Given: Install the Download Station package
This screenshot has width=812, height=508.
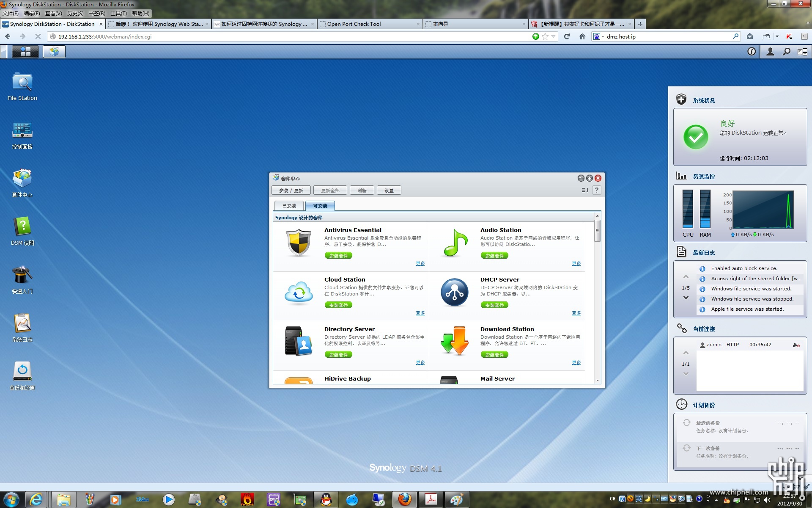Looking at the screenshot, I should pos(494,355).
